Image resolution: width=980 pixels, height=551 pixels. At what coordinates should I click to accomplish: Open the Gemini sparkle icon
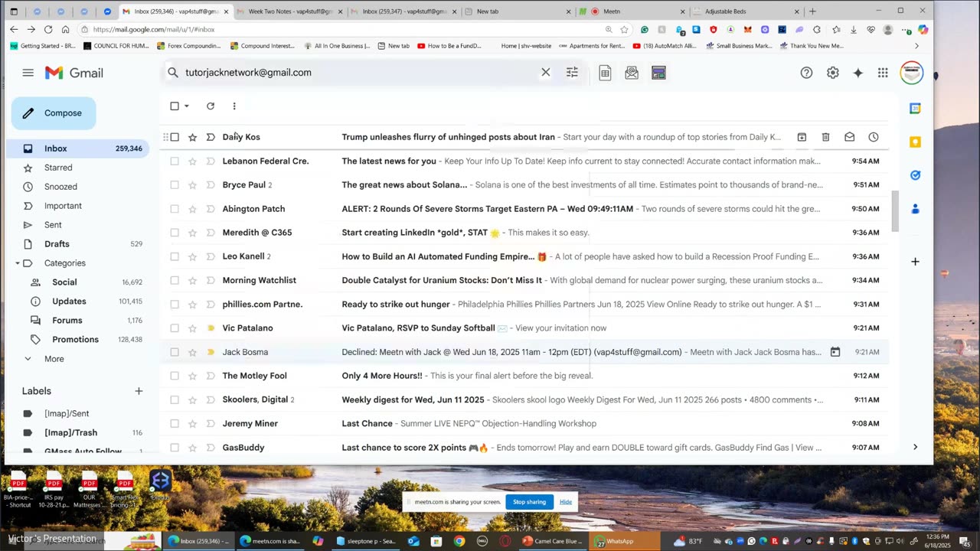(x=858, y=73)
